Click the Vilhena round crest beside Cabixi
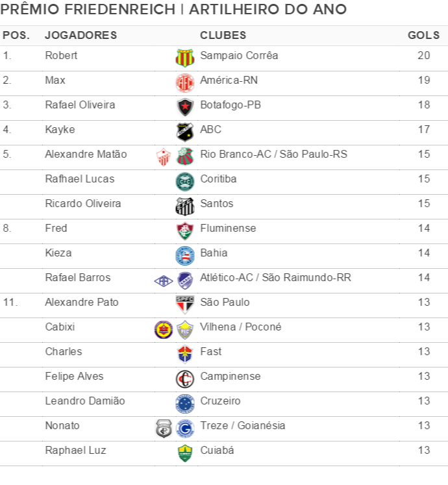 (164, 330)
